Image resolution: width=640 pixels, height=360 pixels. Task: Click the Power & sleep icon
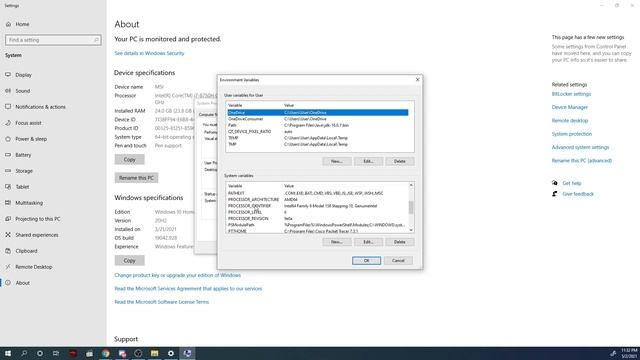coord(8,139)
